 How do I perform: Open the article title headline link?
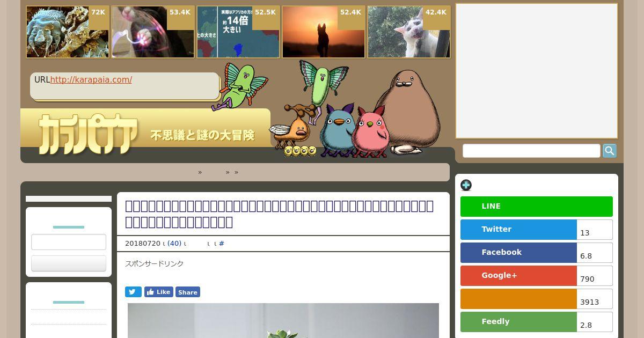coord(279,214)
